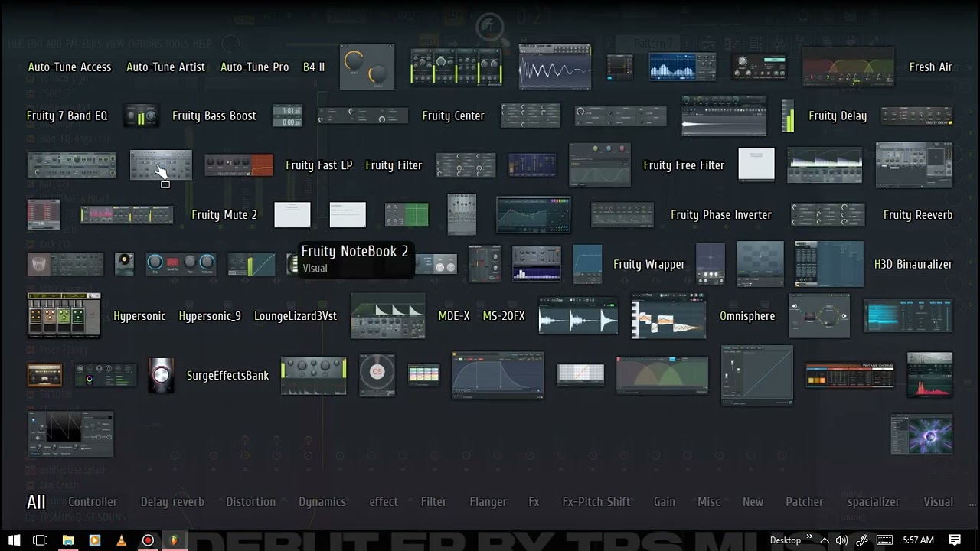Pick the colored pad grid plugin thumbnail
Screen dimensions: 980x551
[x=423, y=375]
